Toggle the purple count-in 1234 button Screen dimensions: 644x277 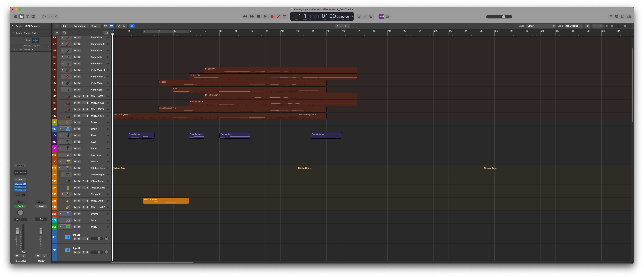(381, 16)
